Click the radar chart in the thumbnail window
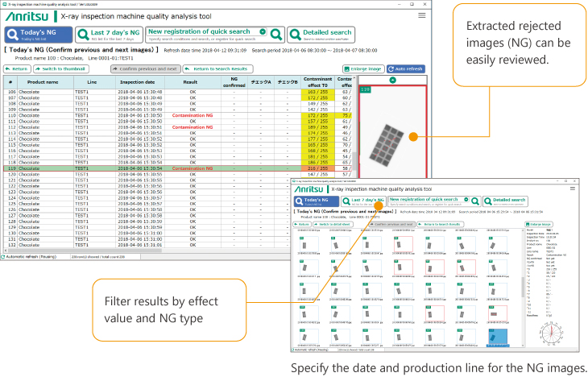 (551, 333)
